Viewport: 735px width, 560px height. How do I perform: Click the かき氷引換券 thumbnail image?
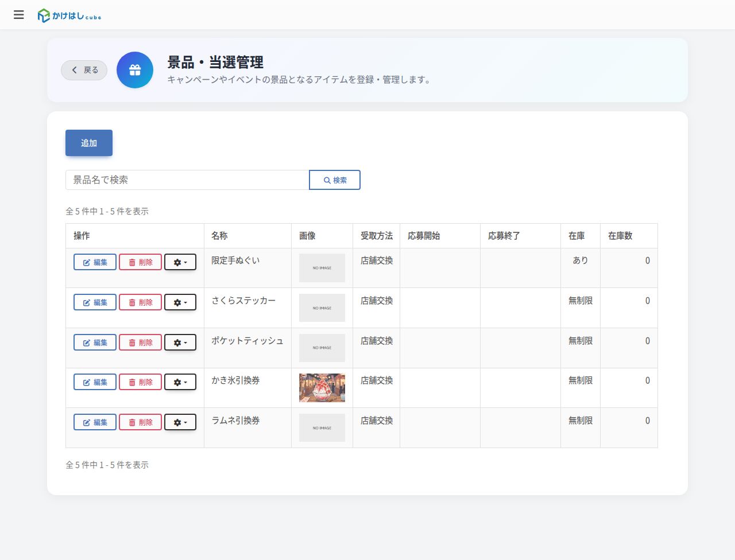[x=322, y=388]
